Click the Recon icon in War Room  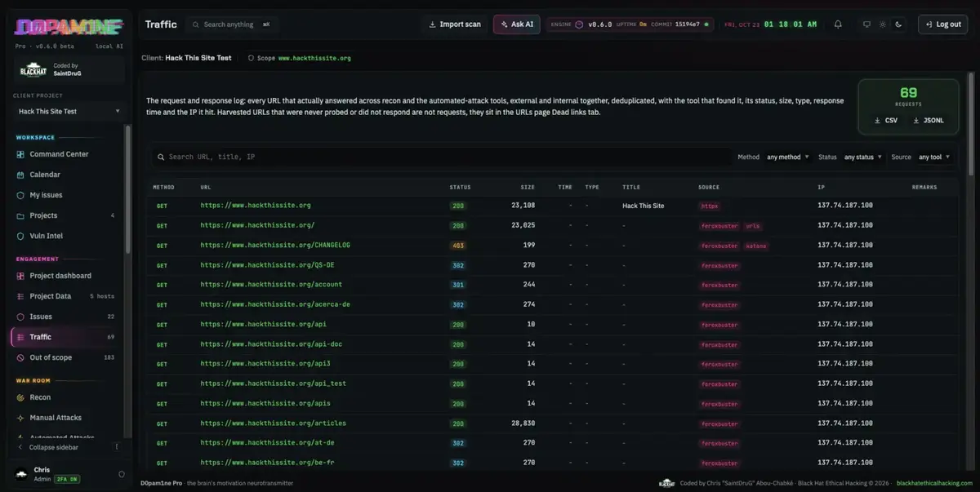[21, 397]
